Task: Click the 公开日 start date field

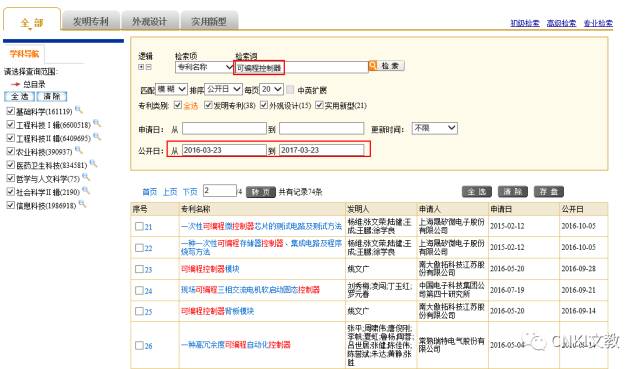Action: coord(224,150)
